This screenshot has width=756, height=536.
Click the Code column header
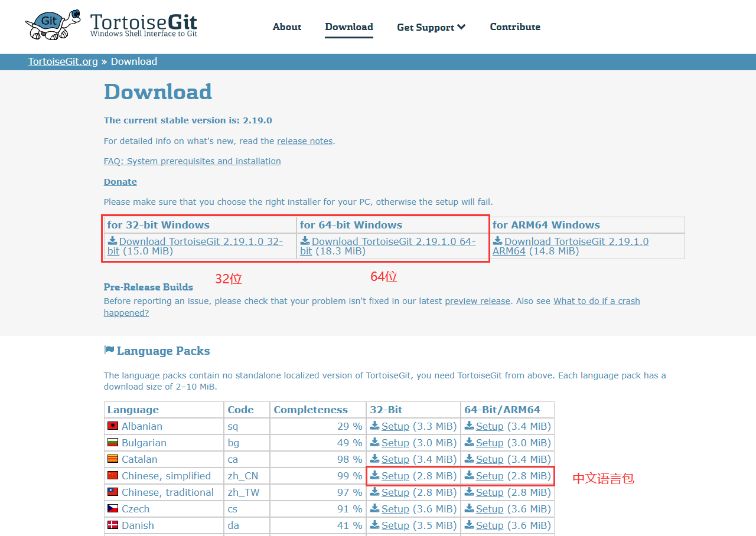pyautogui.click(x=247, y=410)
